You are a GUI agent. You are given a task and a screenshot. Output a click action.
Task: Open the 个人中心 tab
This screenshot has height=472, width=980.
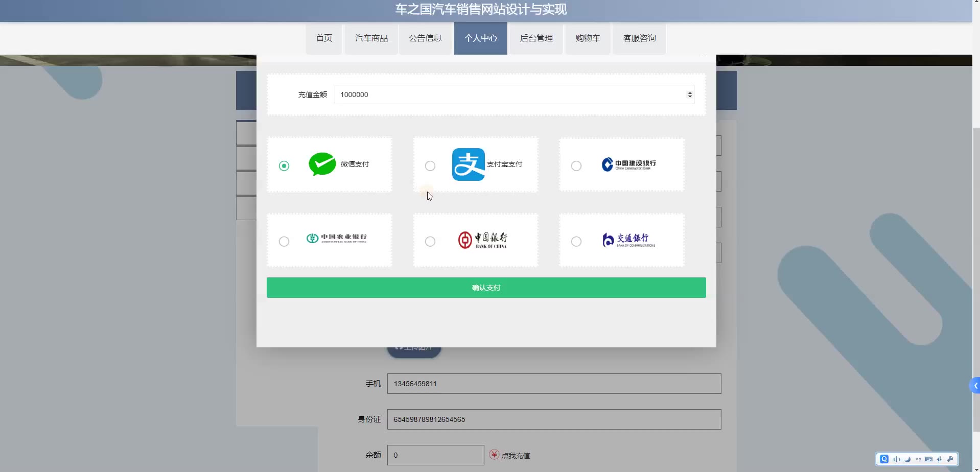click(481, 38)
